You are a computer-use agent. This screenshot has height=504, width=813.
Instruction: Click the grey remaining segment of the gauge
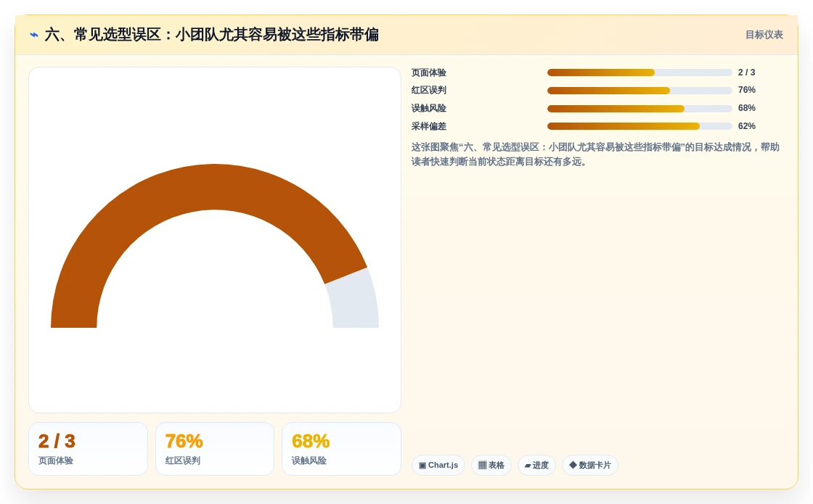point(354,300)
